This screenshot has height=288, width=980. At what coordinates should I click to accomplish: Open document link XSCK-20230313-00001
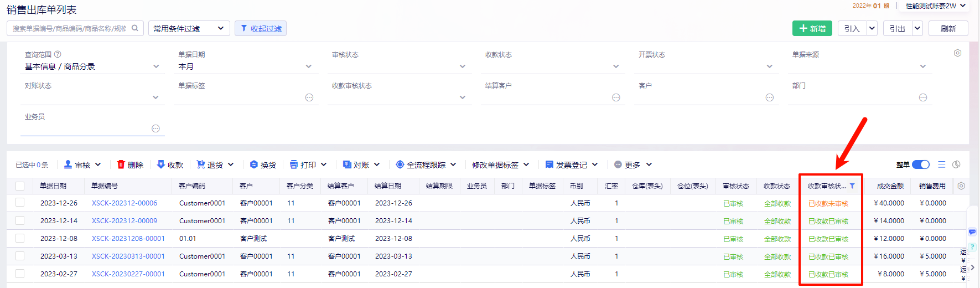click(x=128, y=256)
